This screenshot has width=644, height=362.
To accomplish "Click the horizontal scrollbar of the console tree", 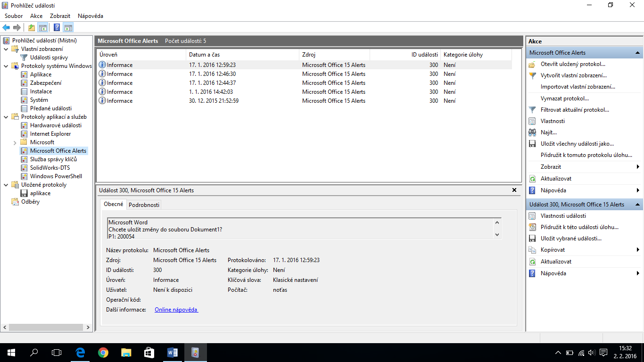I will [x=47, y=327].
